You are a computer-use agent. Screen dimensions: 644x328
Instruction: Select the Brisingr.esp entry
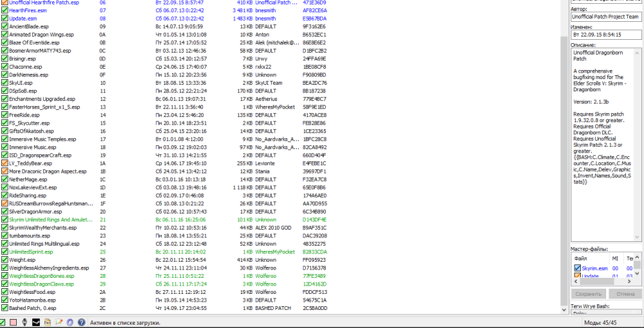(x=23, y=59)
